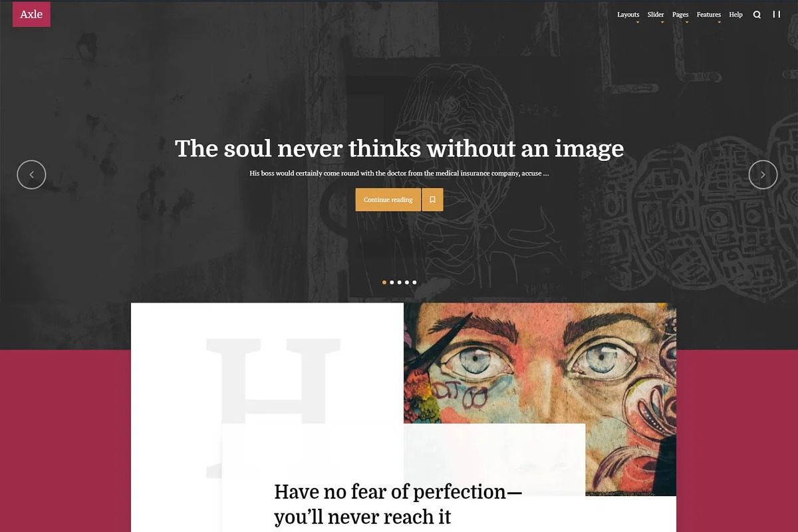This screenshot has height=532, width=798.
Task: Bookmark the post via bookmark icon button
Action: (x=432, y=199)
